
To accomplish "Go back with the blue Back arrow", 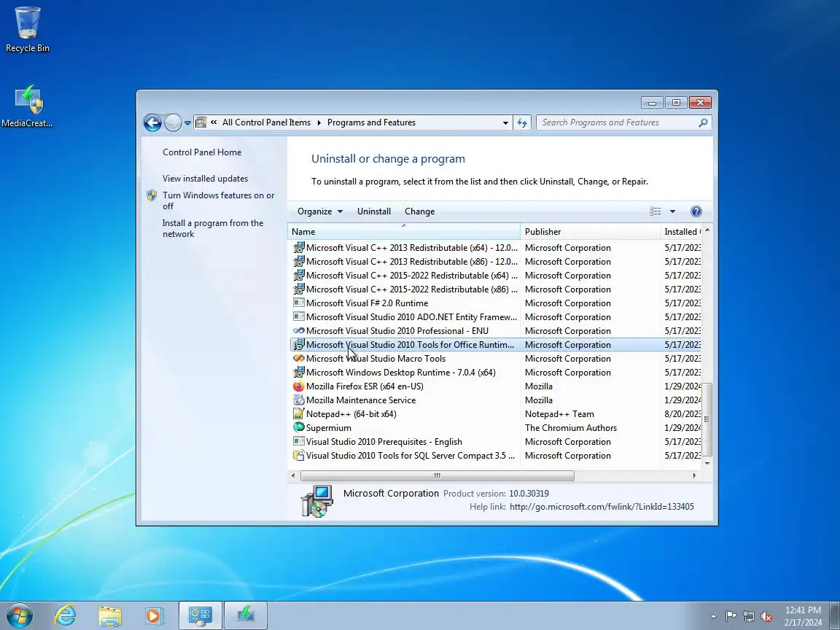I will [152, 122].
